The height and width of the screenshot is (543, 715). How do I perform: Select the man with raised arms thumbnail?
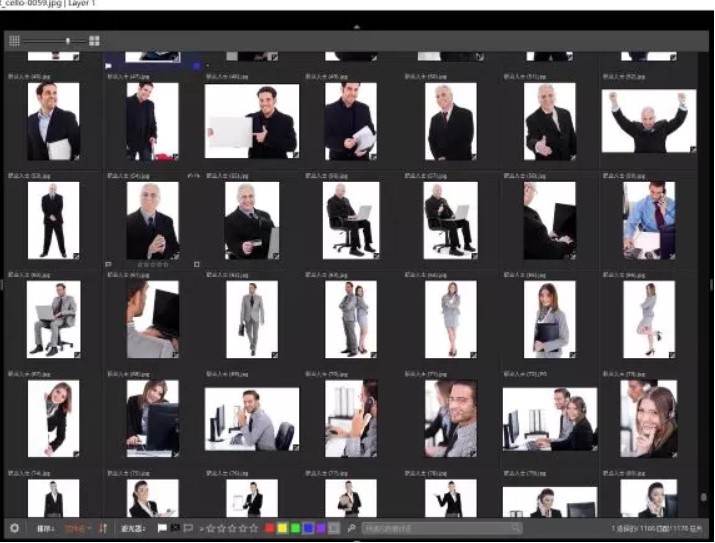point(648,122)
